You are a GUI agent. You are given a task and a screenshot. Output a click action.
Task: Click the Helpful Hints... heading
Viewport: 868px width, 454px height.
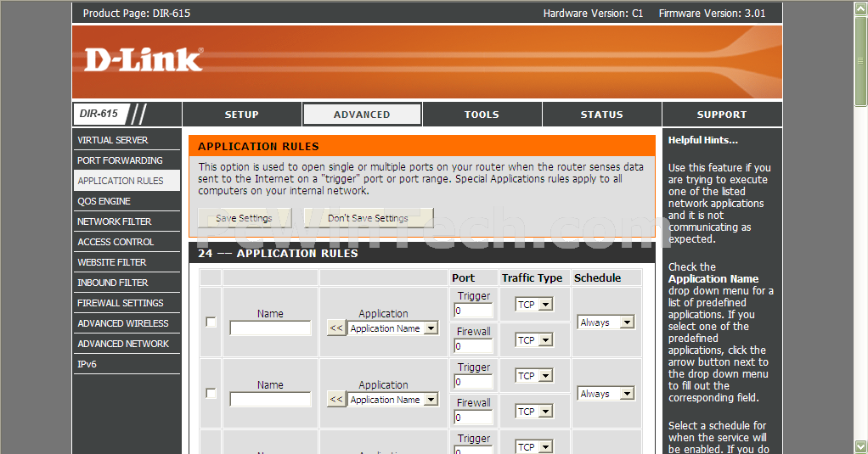click(703, 141)
